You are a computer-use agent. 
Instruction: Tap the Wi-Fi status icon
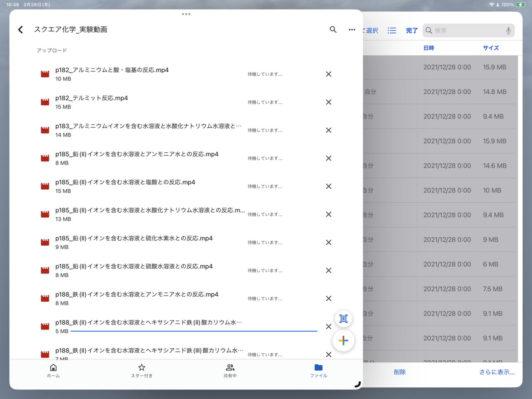click(491, 5)
